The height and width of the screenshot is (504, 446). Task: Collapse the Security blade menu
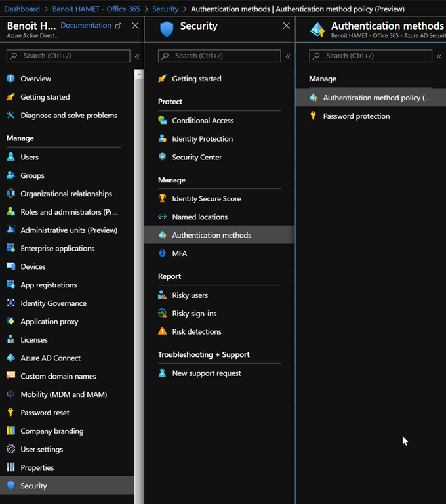[288, 56]
